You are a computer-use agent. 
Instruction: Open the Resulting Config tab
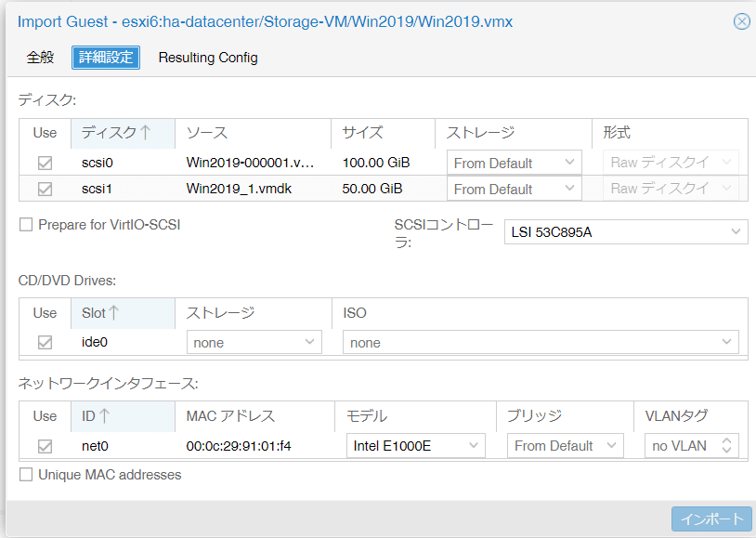click(x=208, y=58)
